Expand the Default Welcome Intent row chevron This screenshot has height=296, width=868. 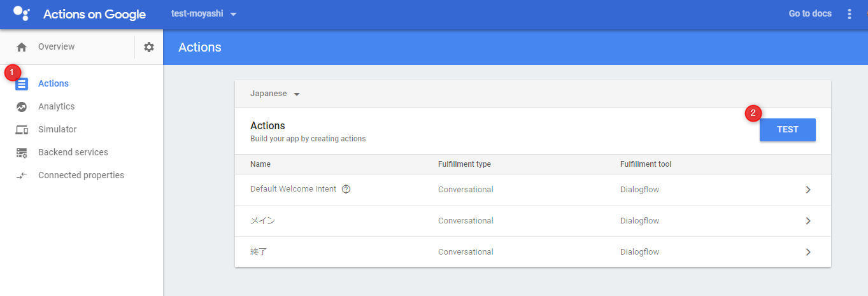(808, 190)
